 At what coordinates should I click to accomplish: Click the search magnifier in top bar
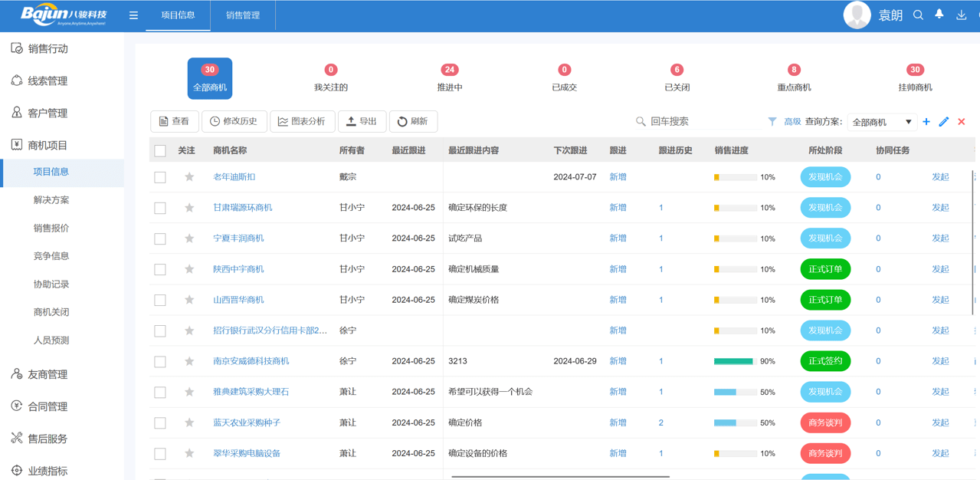(x=917, y=14)
